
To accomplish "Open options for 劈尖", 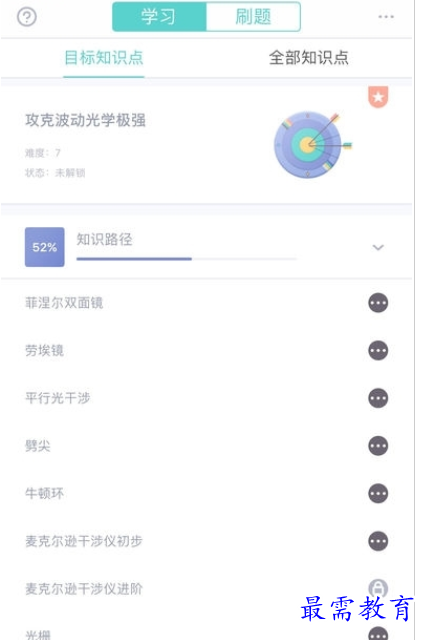I will click(378, 446).
